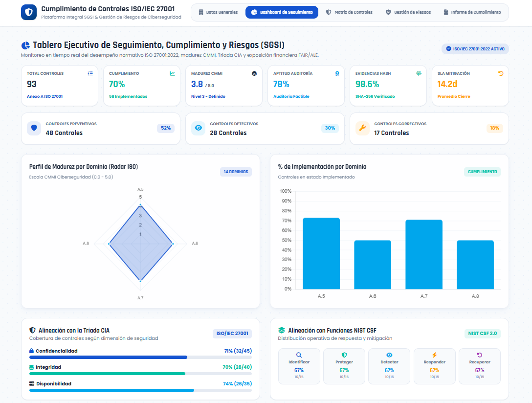
Task: Click the magnifier icon in Identificar card
Action: tap(299, 355)
